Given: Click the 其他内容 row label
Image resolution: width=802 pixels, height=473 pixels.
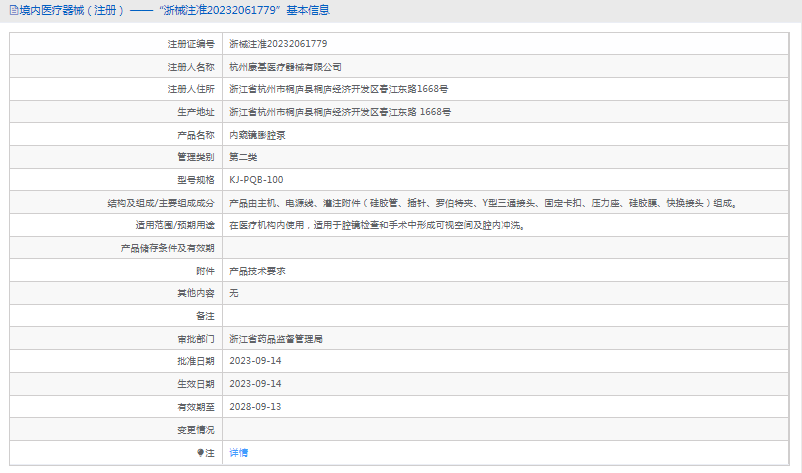Looking at the screenshot, I should click(x=196, y=293).
